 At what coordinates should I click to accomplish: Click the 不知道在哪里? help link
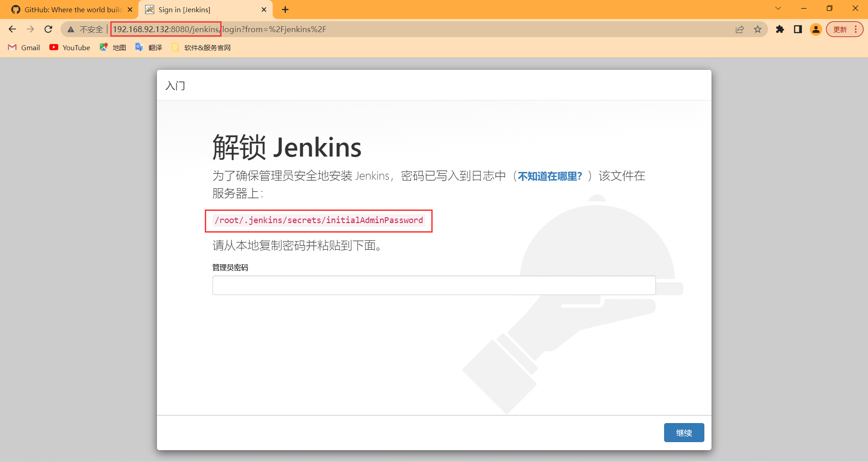pyautogui.click(x=550, y=176)
